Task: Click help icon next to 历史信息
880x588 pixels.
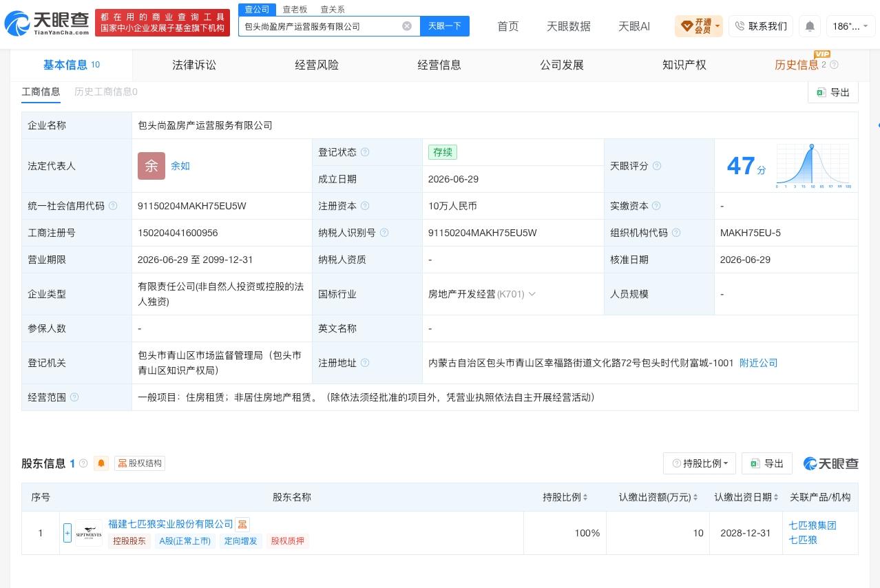Action: click(834, 65)
